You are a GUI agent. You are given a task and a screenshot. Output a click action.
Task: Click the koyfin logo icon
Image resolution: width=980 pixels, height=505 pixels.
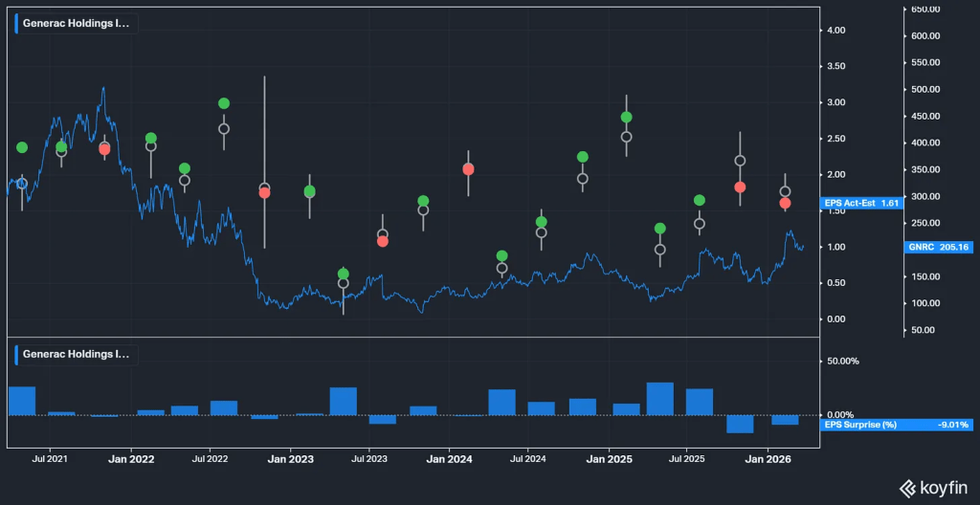click(906, 488)
